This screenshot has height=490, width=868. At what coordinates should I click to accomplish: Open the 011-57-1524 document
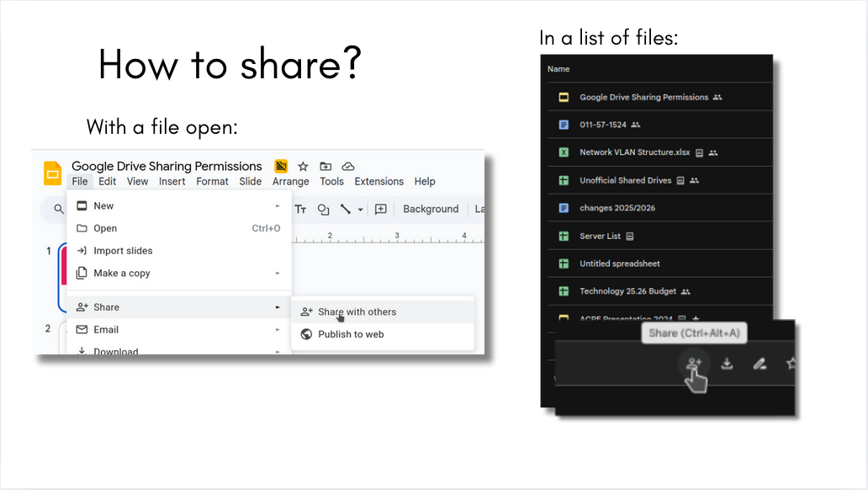tap(659, 125)
